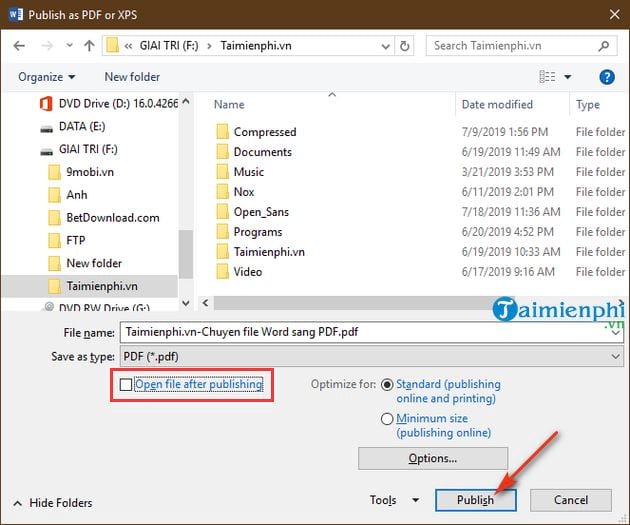The width and height of the screenshot is (630, 525).
Task: Open the Tools dropdown menu
Action: (x=394, y=500)
